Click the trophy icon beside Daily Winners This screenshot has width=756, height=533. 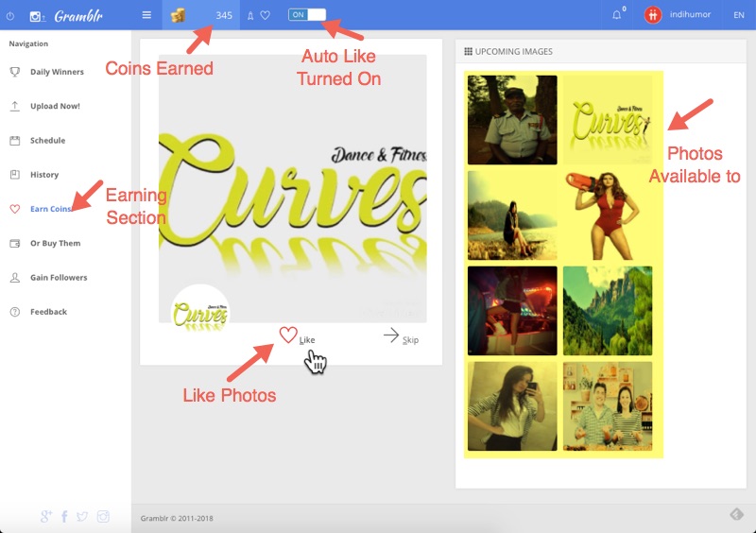(x=15, y=72)
